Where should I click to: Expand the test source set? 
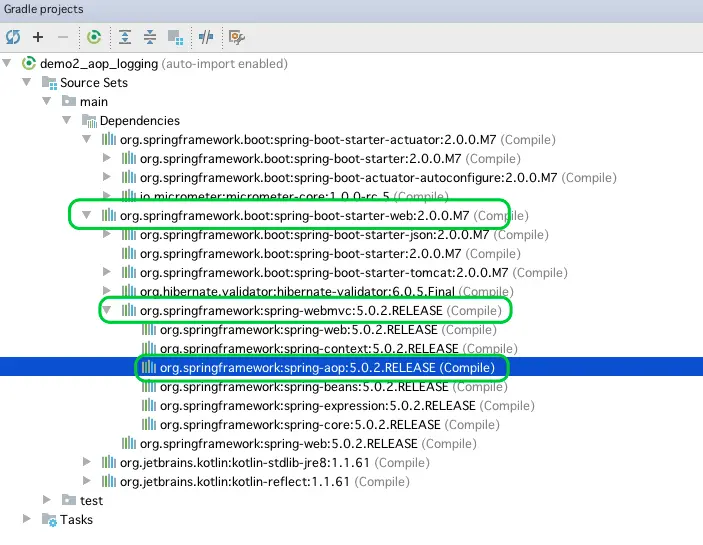tap(47, 499)
